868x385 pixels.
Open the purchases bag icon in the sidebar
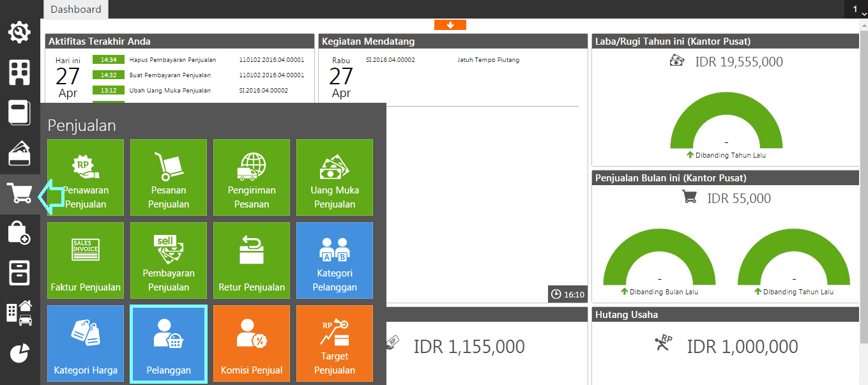click(19, 234)
